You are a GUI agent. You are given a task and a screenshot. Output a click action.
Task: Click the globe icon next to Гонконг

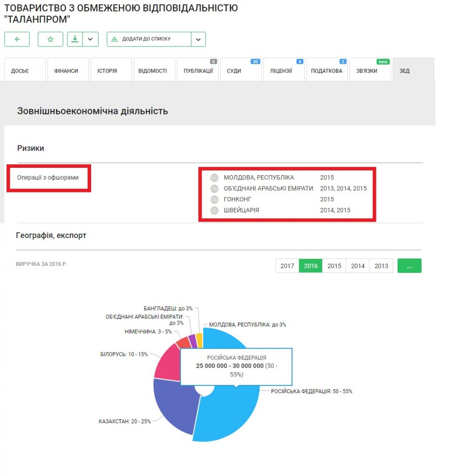pyautogui.click(x=214, y=199)
